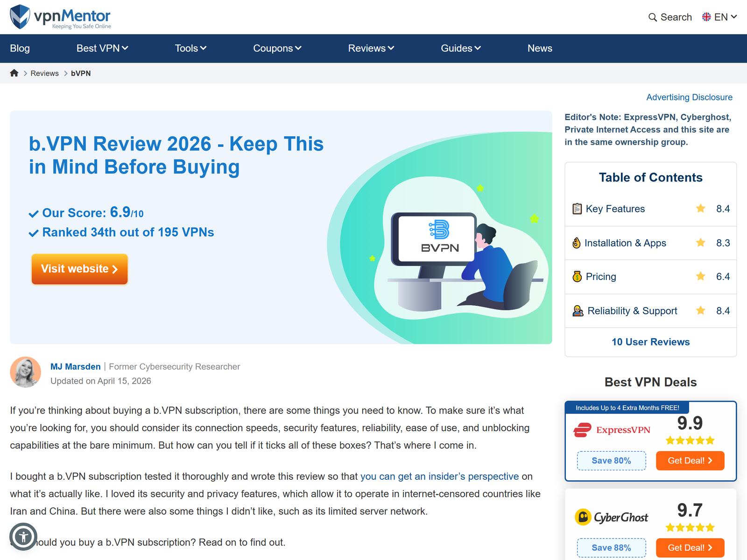Expand the Coupons menu
This screenshot has height=560, width=747.
tap(277, 49)
